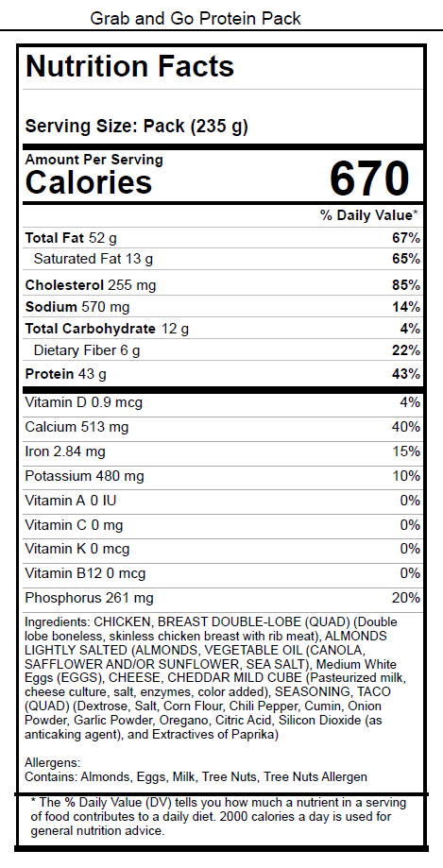Select the Sodium 570 mg row
Viewport: 443px width, 868px height.
[223, 307]
